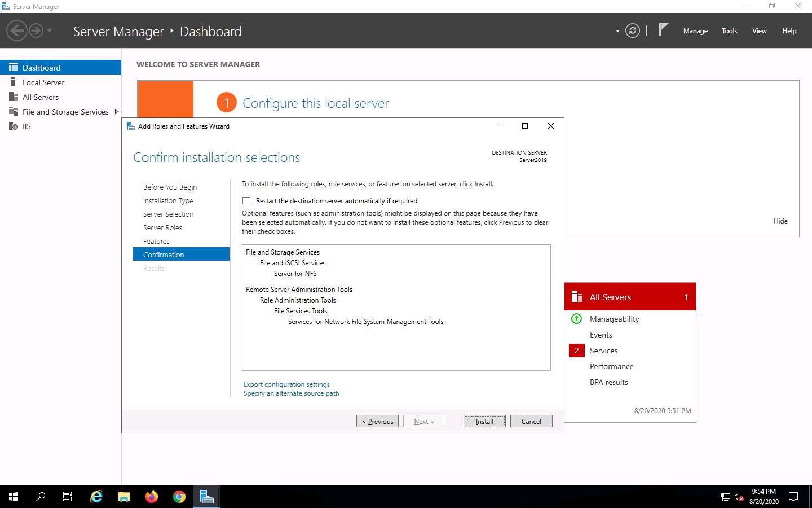812x508 pixels.
Task: Click the Configure this local server link
Action: (316, 103)
